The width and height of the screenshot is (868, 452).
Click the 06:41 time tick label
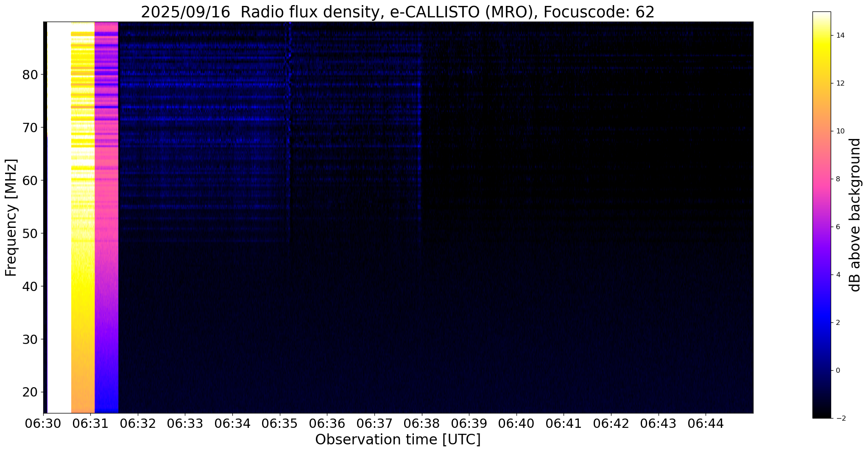click(x=564, y=423)
